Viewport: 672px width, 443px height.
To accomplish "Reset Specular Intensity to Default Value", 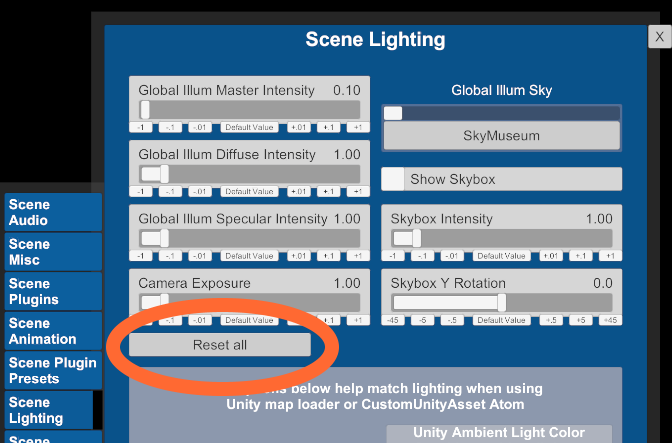I will 249,256.
